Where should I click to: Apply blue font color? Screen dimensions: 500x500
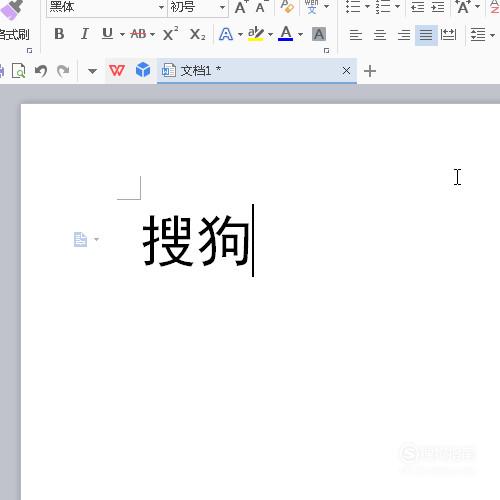tap(286, 34)
